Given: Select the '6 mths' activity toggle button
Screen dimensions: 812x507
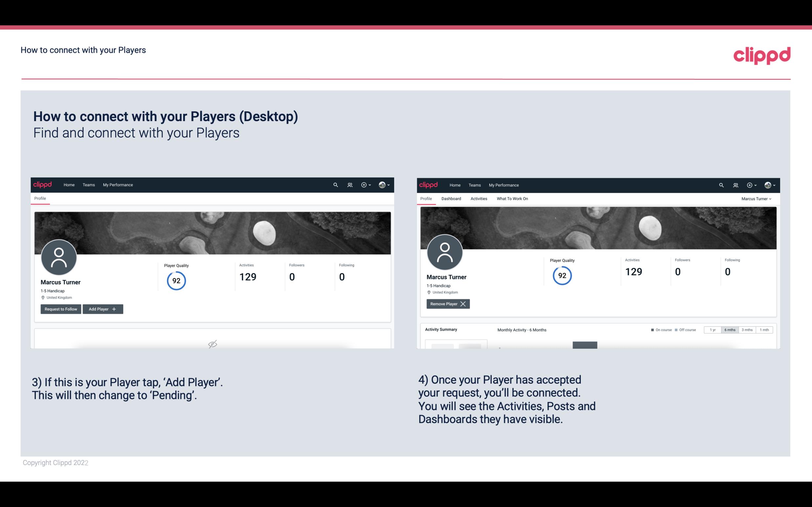Looking at the screenshot, I should [x=730, y=329].
